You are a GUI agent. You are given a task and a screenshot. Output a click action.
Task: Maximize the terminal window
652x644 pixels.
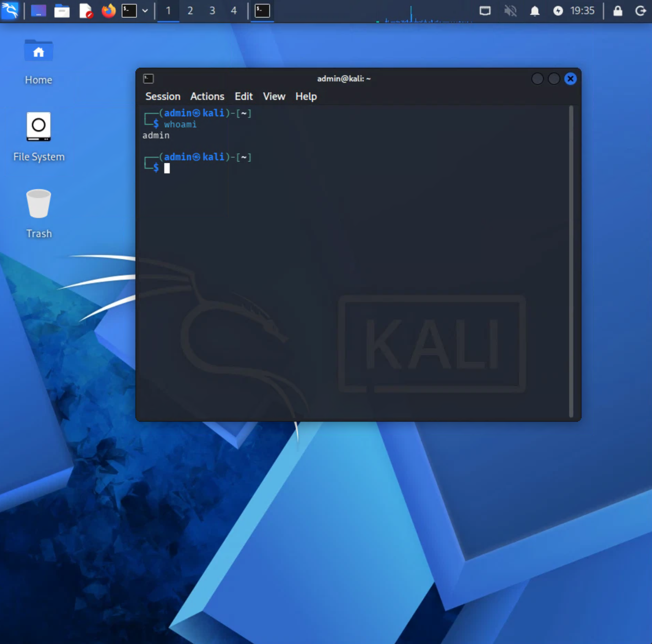(x=554, y=79)
